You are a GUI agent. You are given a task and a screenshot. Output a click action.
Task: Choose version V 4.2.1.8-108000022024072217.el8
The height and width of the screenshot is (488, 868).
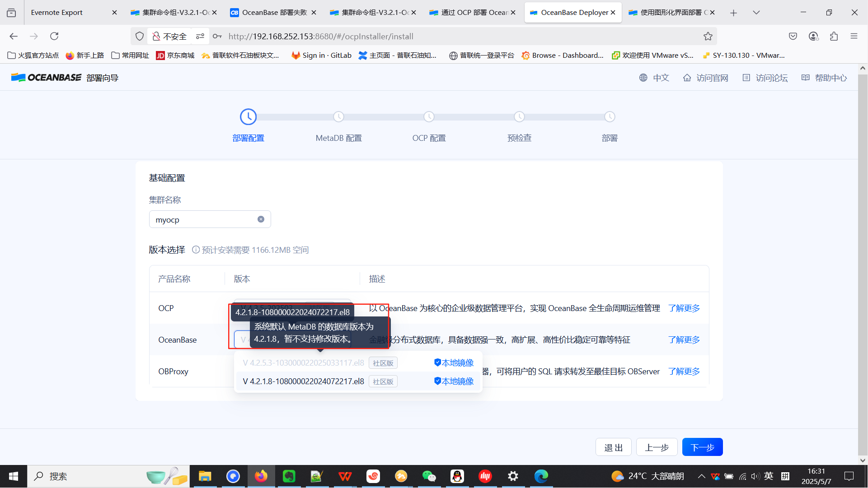click(x=358, y=381)
